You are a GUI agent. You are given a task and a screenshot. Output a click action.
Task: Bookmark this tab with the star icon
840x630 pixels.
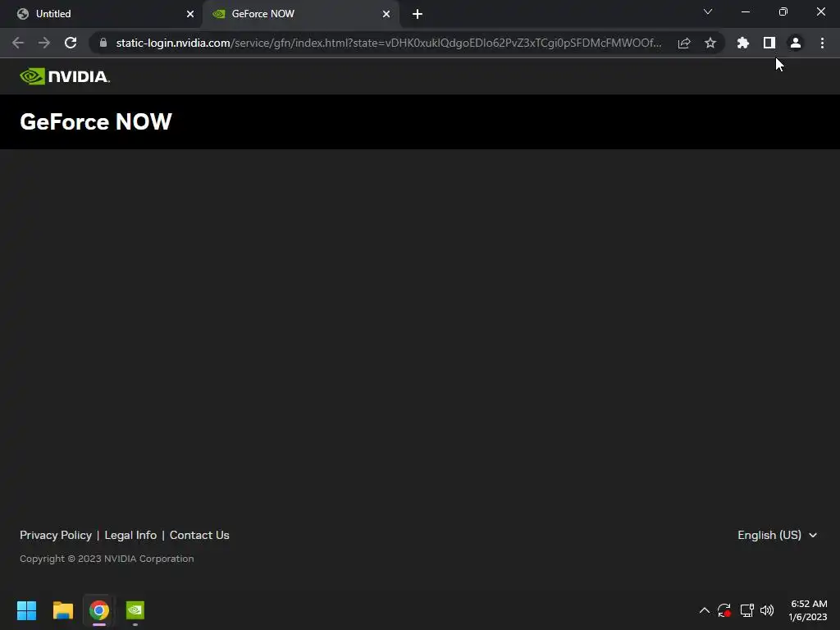pyautogui.click(x=710, y=43)
